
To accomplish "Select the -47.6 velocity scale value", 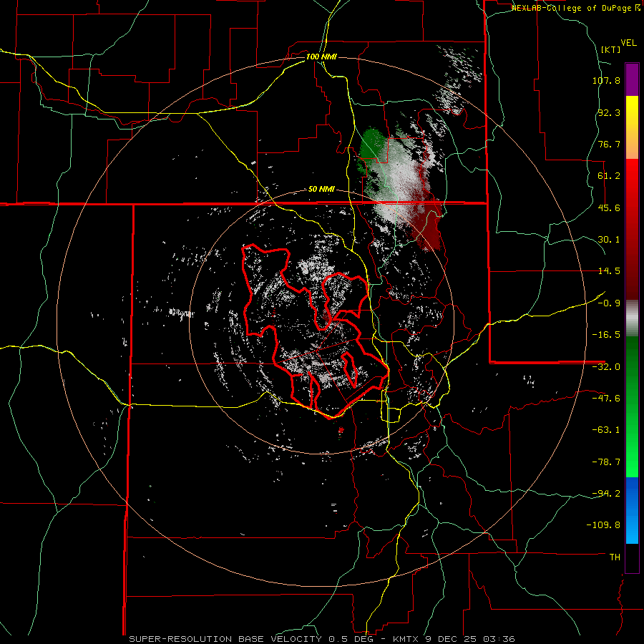I will 606,399.
